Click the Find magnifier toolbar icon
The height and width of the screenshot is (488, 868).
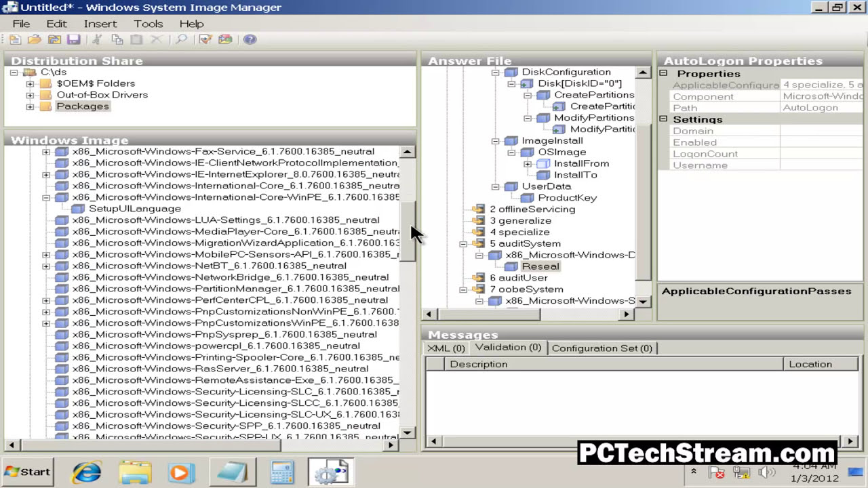[181, 39]
